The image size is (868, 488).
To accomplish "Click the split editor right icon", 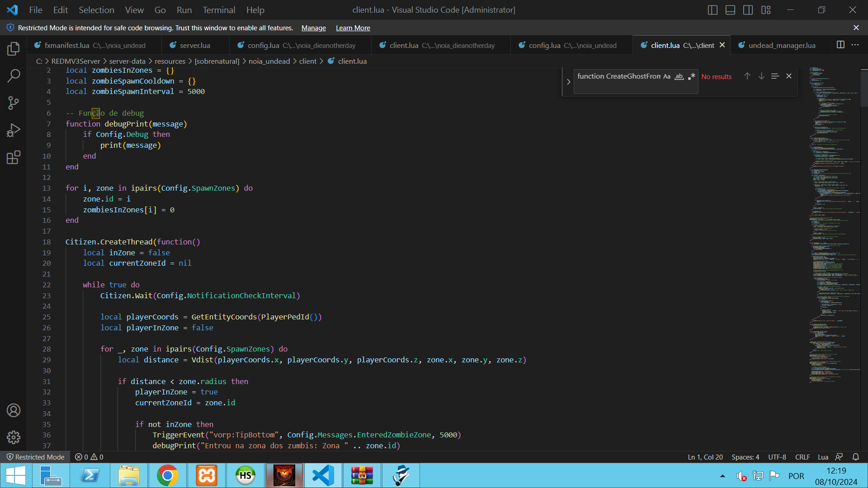I will pos(840,45).
